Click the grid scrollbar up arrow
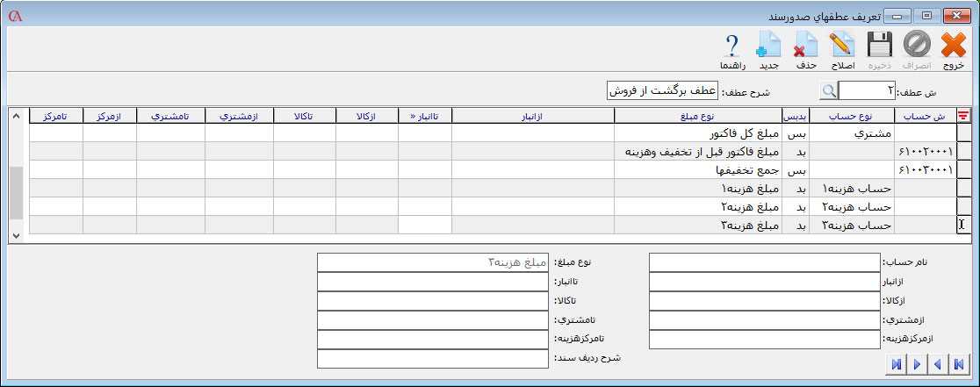Screen dimensions: 980x387 15,116
